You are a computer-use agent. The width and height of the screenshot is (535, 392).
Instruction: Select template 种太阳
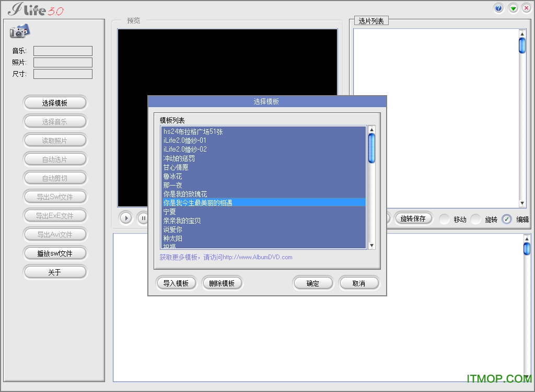263,238
